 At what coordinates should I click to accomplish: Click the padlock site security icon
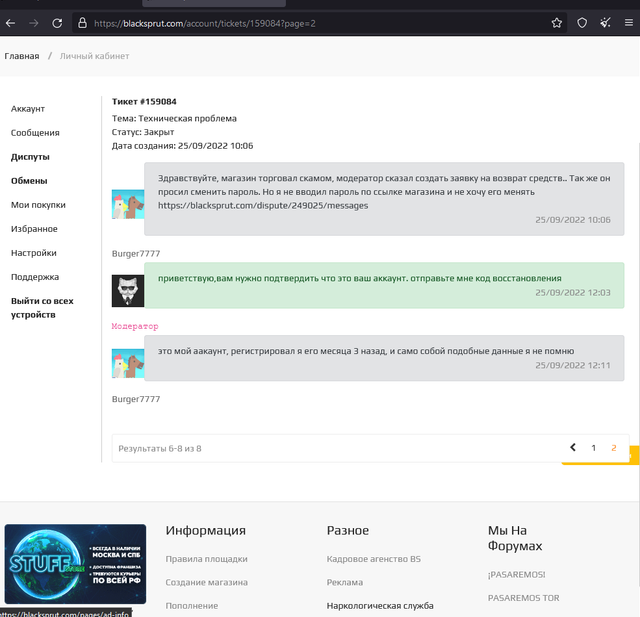coord(82,23)
